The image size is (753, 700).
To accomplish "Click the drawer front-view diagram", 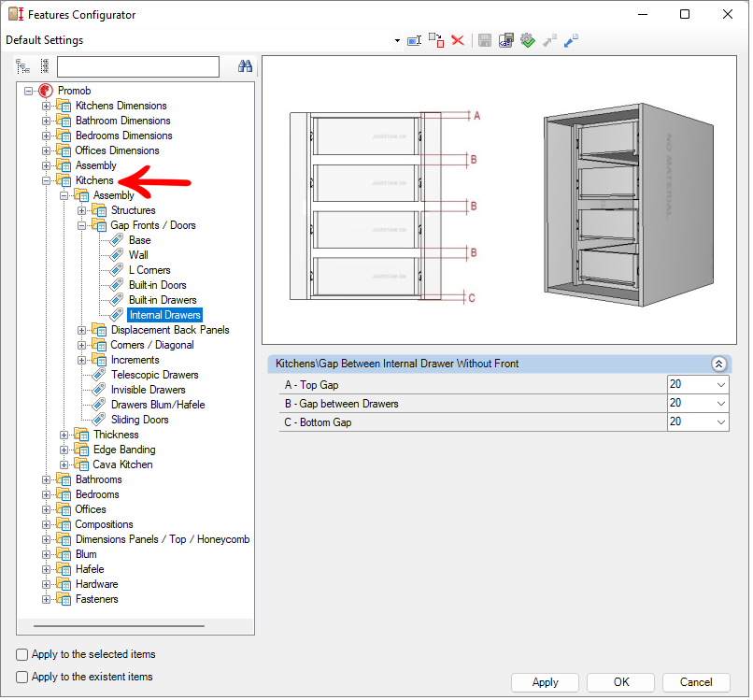I will coord(365,207).
